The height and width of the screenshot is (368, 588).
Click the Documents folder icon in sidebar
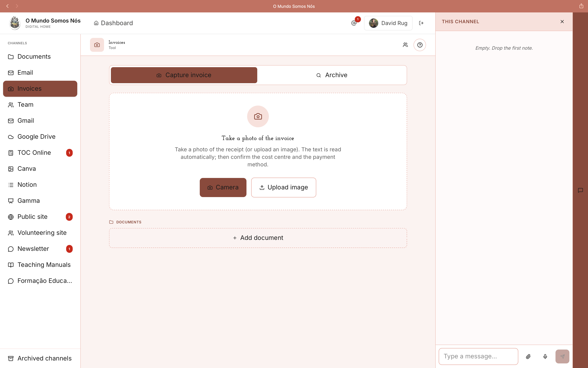click(11, 57)
